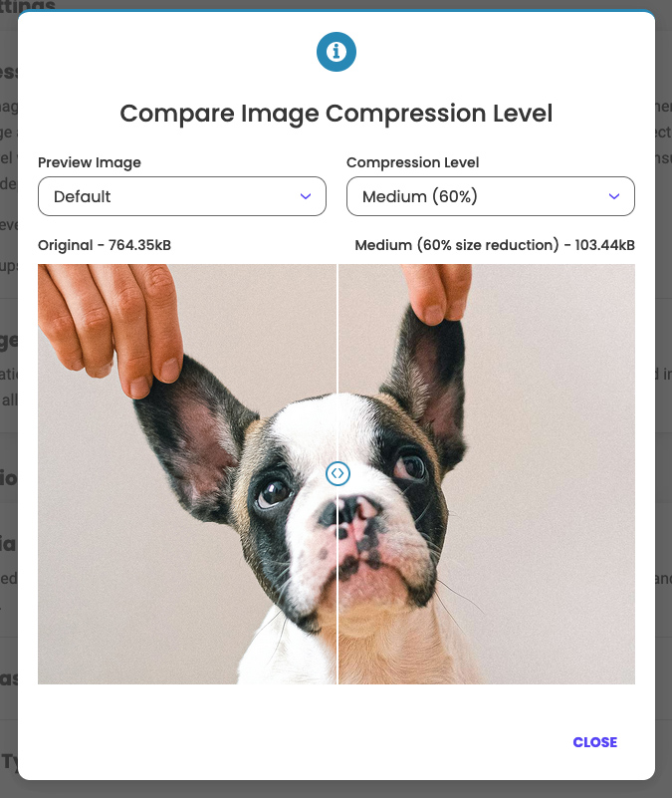The width and height of the screenshot is (672, 798).
Task: Click the "Compare Image Compression Level" heading
Action: 336,114
